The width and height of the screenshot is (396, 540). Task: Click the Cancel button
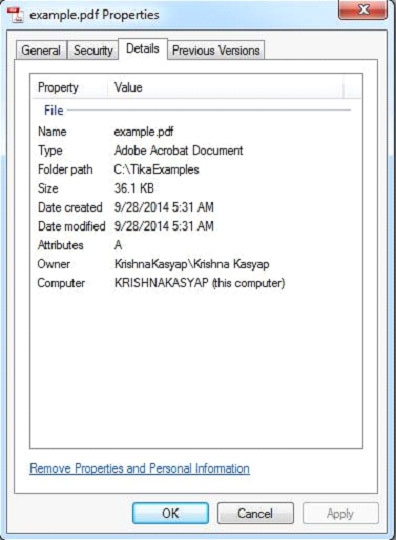pyautogui.click(x=255, y=513)
